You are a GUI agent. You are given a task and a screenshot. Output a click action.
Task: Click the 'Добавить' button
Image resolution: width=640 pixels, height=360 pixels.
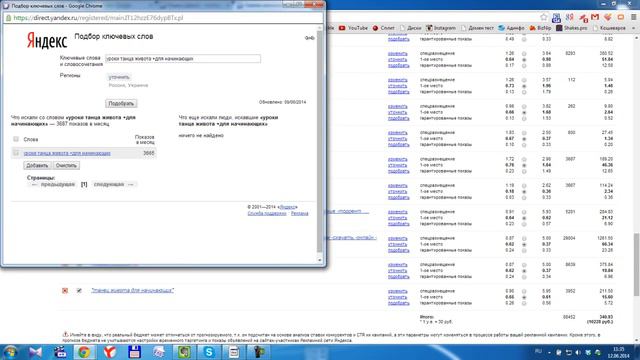pos(37,166)
